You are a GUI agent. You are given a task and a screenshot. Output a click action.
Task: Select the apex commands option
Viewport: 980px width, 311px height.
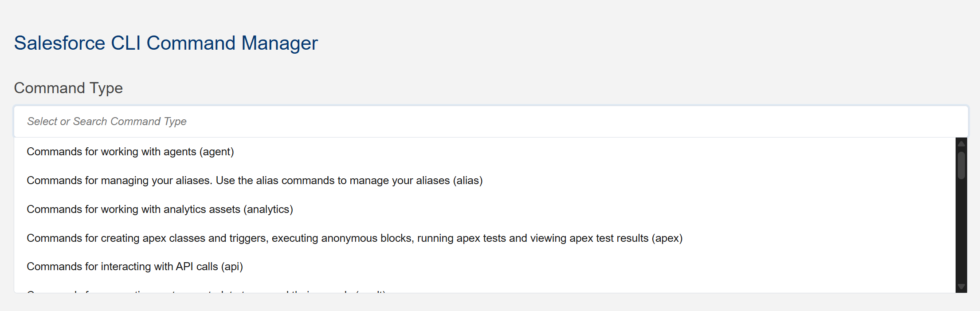pos(485,238)
